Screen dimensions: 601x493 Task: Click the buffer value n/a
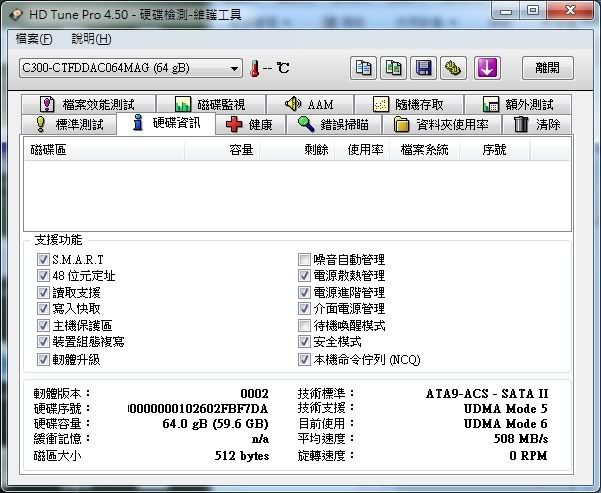click(x=260, y=439)
